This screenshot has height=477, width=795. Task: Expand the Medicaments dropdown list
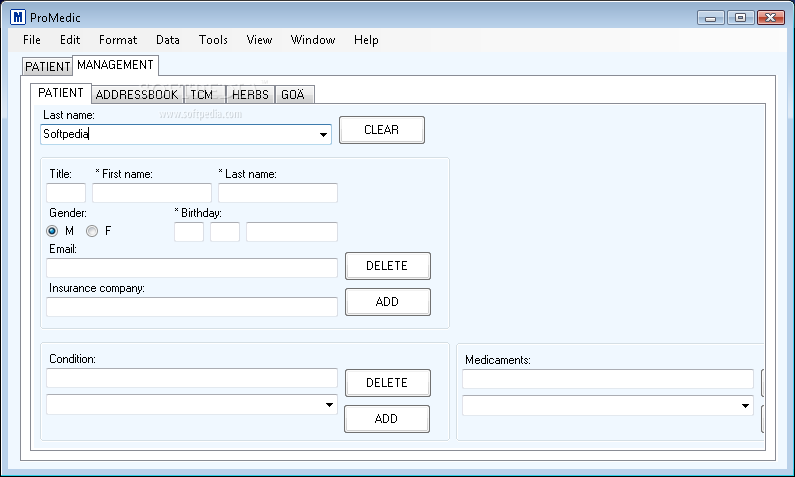click(745, 406)
